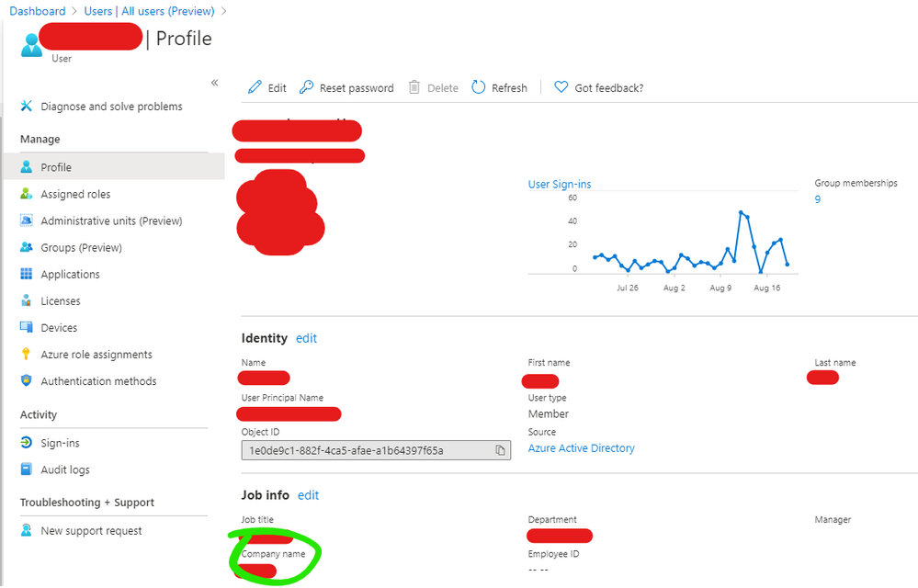
Task: Open Authentication methods
Action: (x=98, y=381)
